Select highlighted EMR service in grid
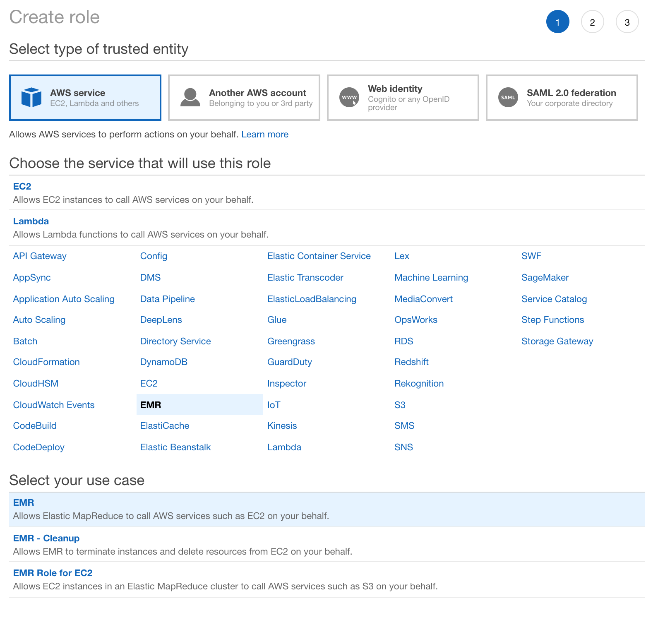This screenshot has height=644, width=658. click(200, 404)
